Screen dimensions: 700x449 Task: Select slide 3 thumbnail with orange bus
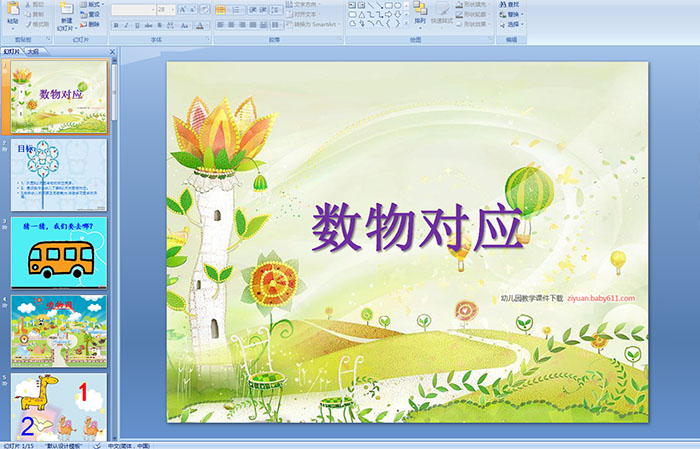(59, 253)
